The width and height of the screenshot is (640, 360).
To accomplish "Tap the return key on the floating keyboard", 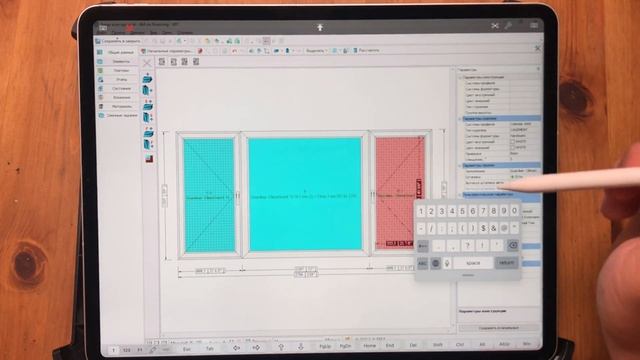I will (x=507, y=263).
